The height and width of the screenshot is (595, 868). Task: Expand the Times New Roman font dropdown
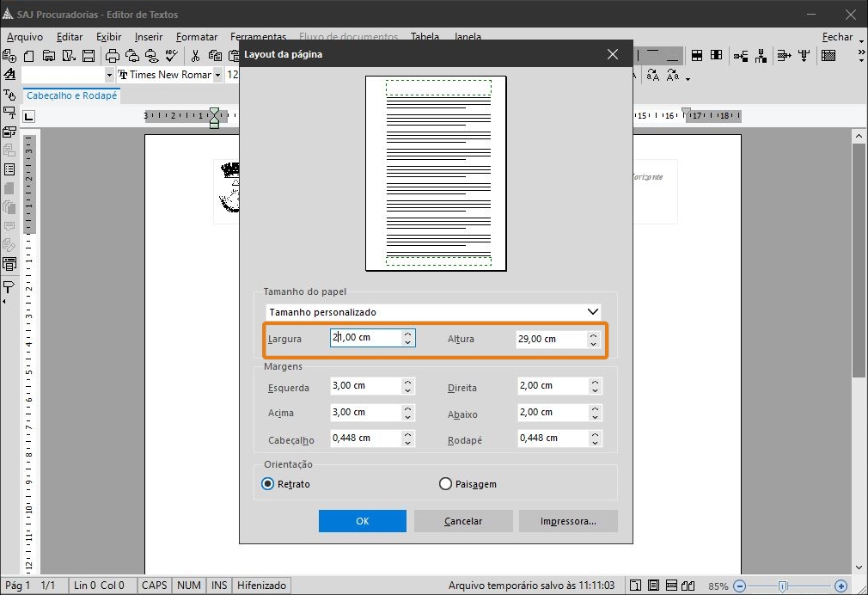[218, 76]
